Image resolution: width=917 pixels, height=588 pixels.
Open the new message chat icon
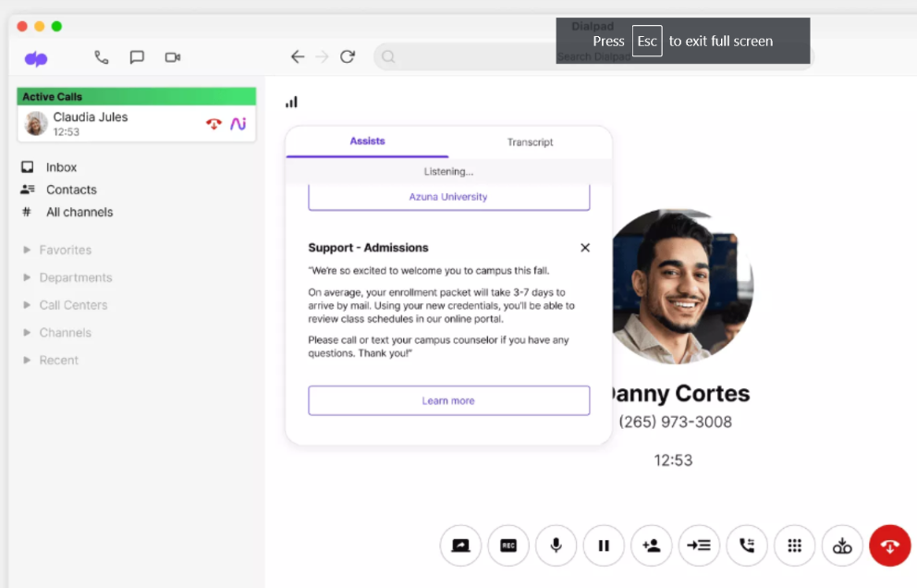click(x=137, y=56)
